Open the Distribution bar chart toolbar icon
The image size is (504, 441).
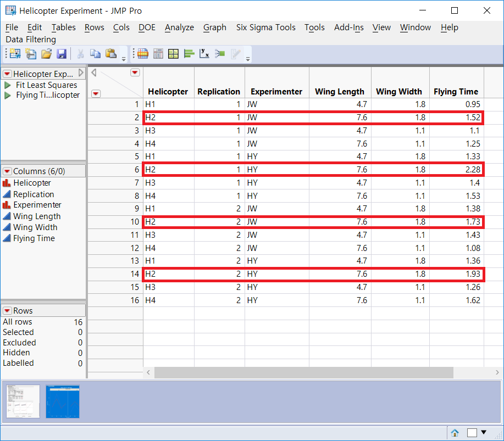click(189, 54)
